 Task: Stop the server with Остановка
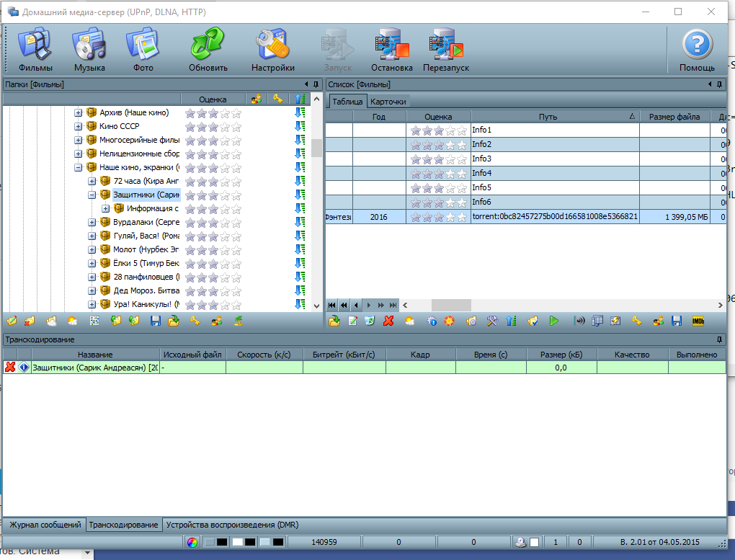(x=391, y=49)
